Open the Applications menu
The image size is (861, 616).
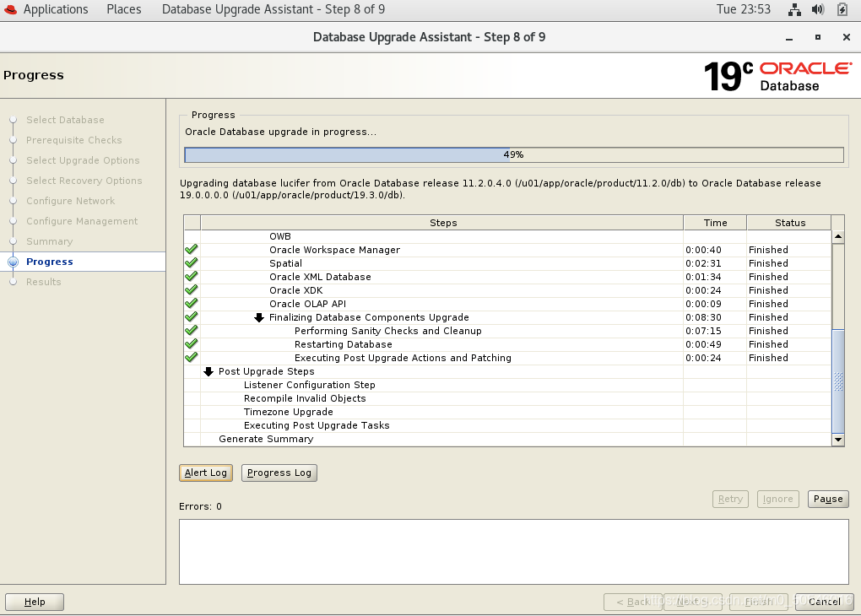click(x=56, y=9)
